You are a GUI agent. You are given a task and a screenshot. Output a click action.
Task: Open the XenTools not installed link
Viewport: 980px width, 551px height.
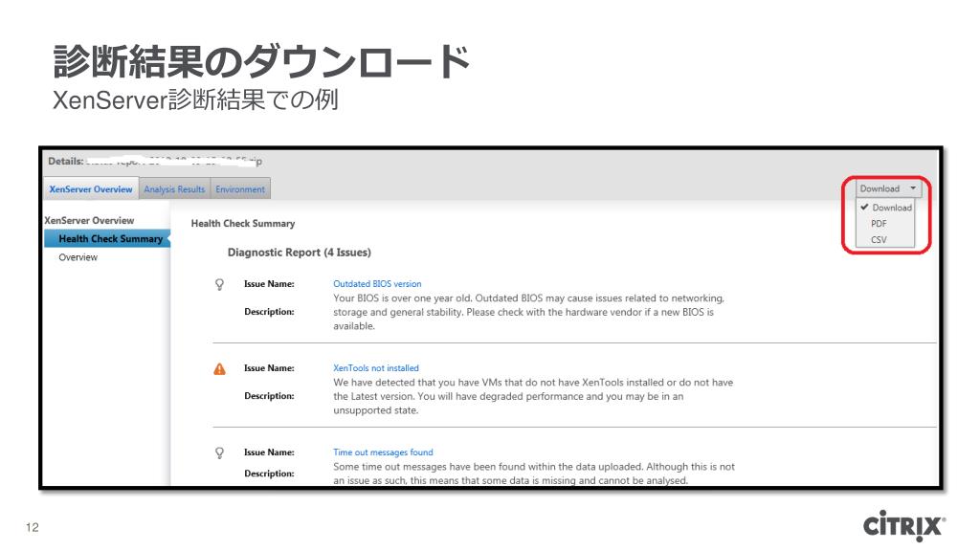pyautogui.click(x=375, y=368)
